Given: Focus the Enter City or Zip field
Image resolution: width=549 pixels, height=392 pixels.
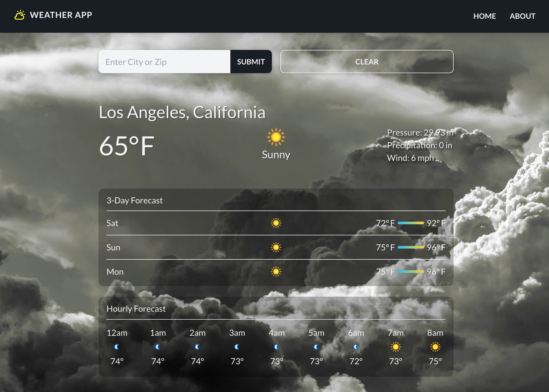Looking at the screenshot, I should coord(164,62).
